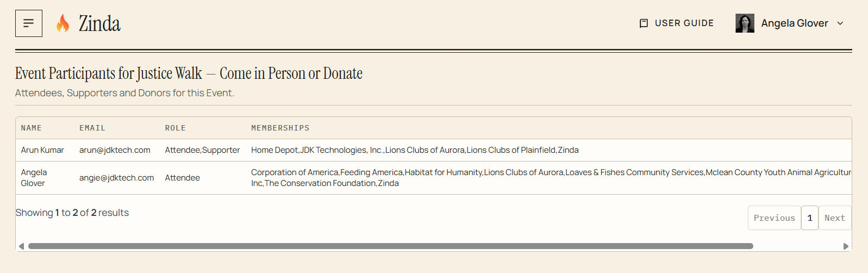The image size is (868, 273).
Task: Select the Arun Kumar row name
Action: tap(42, 150)
